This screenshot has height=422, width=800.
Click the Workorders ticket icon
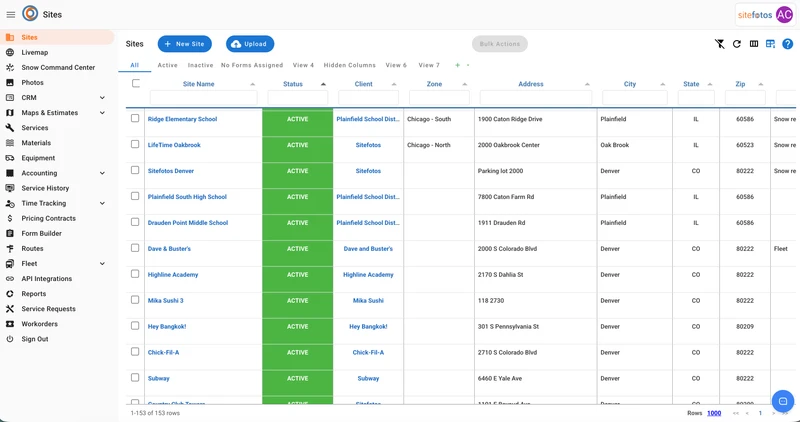tap(10, 324)
